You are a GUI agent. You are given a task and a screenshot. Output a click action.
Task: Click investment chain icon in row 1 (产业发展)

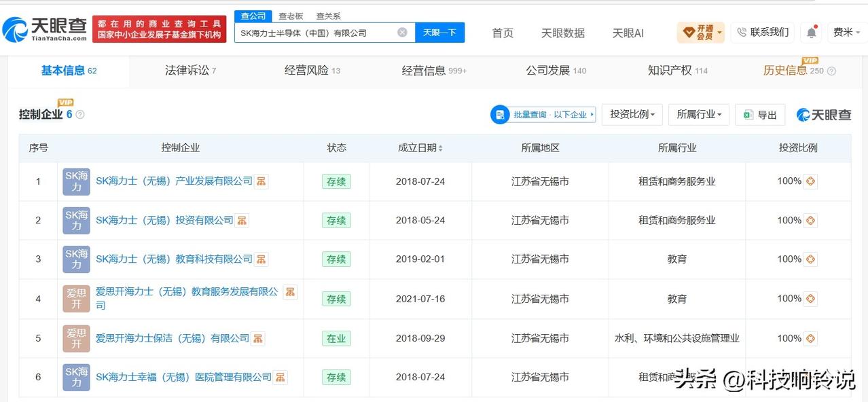[810, 181]
